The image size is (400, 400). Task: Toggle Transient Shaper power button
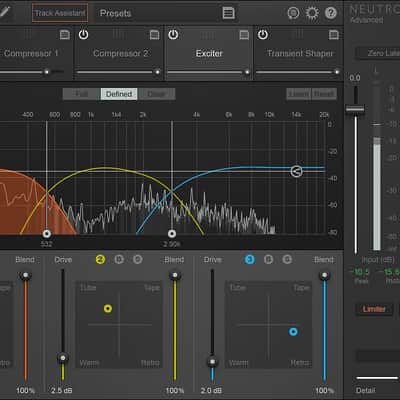point(263,34)
